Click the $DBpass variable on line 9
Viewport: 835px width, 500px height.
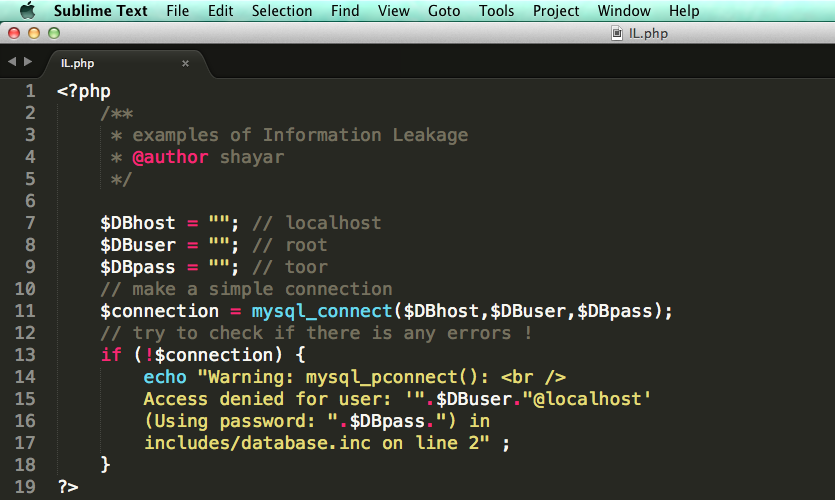137,267
